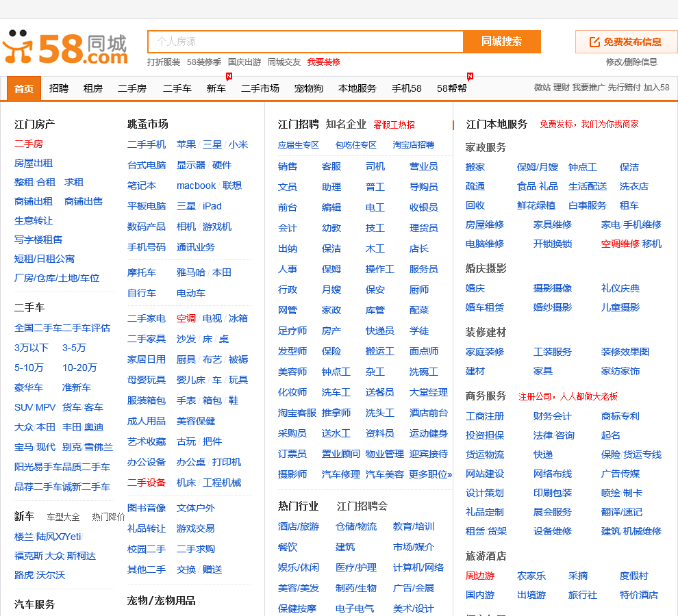Open 厂房/仓库/土地/车位 link
The height and width of the screenshot is (616, 678).
click(x=57, y=278)
